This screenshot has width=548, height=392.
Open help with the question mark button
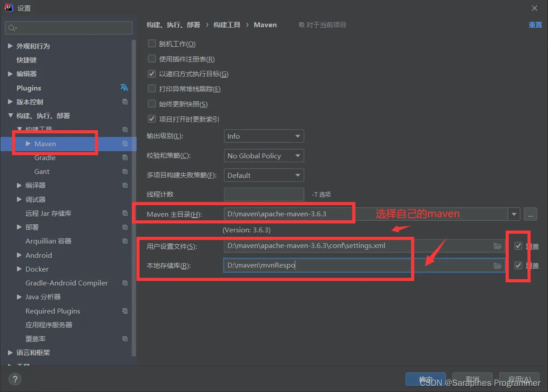15,379
